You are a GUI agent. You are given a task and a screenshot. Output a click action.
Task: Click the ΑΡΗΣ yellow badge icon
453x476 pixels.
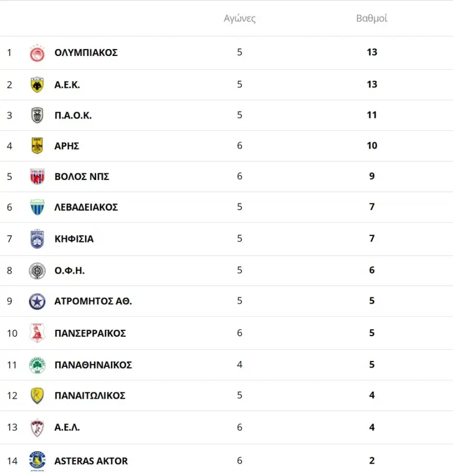37,146
